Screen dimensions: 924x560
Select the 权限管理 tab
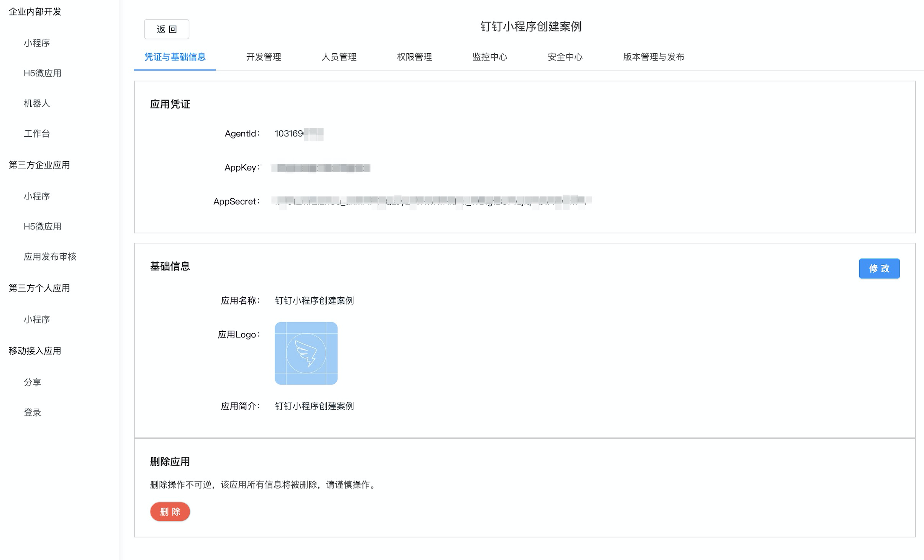pyautogui.click(x=414, y=57)
